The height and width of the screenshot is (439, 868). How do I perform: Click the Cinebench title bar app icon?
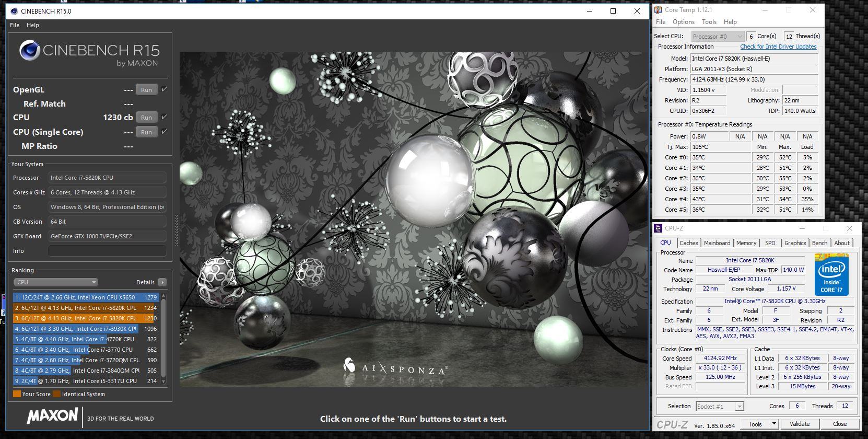[14, 11]
